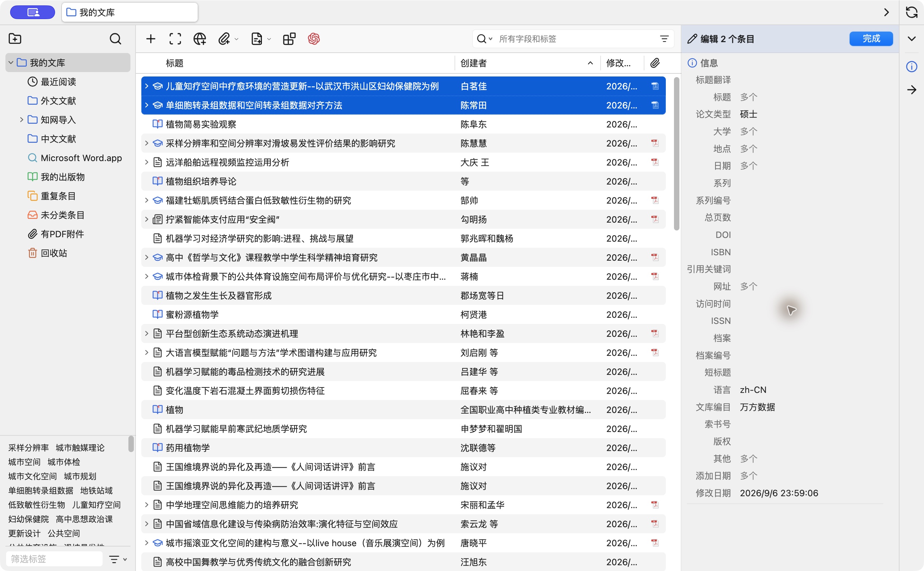The height and width of the screenshot is (571, 924).
Task: Click the sync refresh icon
Action: [911, 12]
